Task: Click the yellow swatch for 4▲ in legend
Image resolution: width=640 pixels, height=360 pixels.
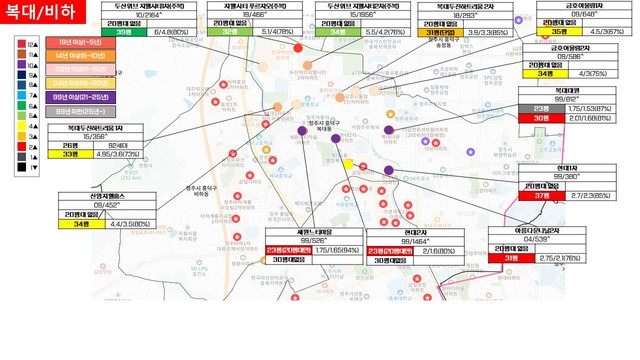Action: pyautogui.click(x=22, y=126)
